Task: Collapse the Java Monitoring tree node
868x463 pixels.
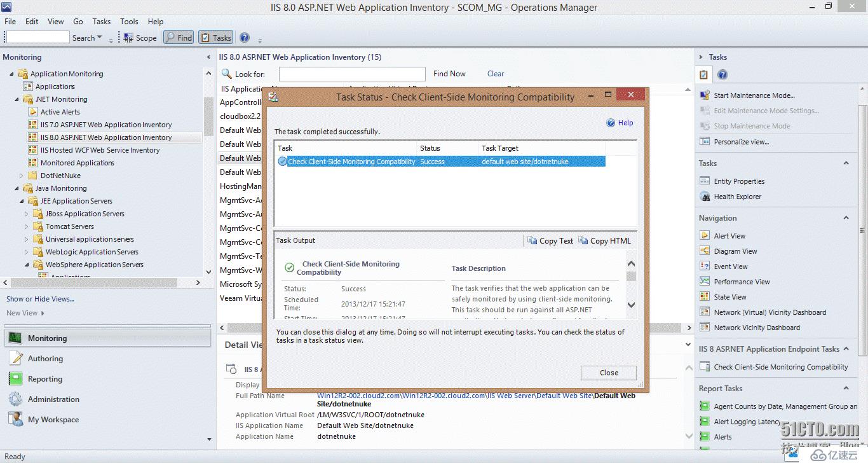Action: (x=17, y=189)
